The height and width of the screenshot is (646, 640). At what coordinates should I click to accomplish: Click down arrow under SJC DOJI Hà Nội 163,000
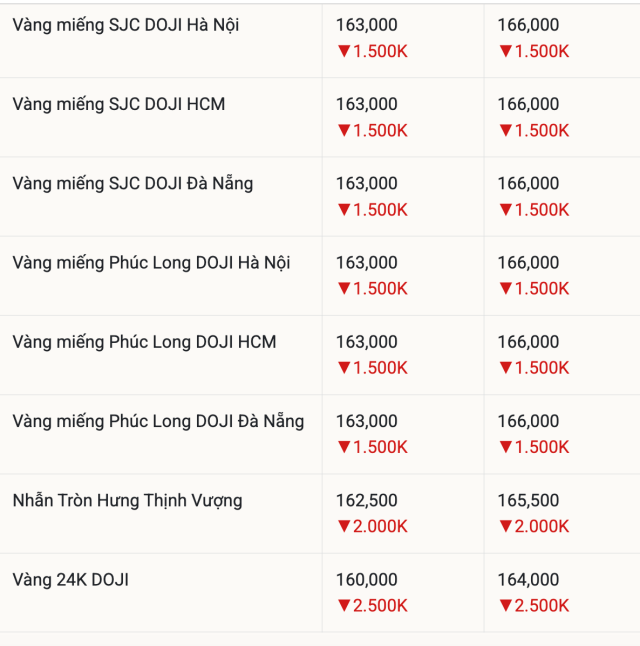(x=344, y=51)
